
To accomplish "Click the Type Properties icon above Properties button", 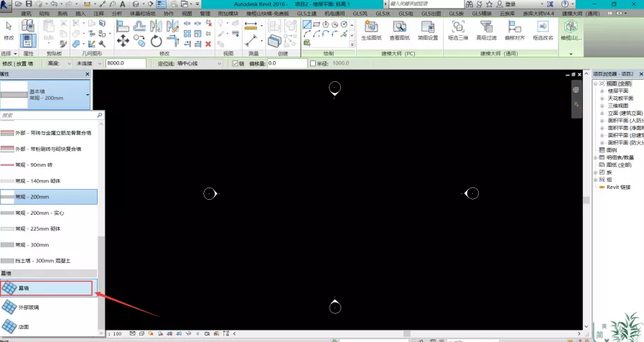I will pyautogui.click(x=28, y=26).
